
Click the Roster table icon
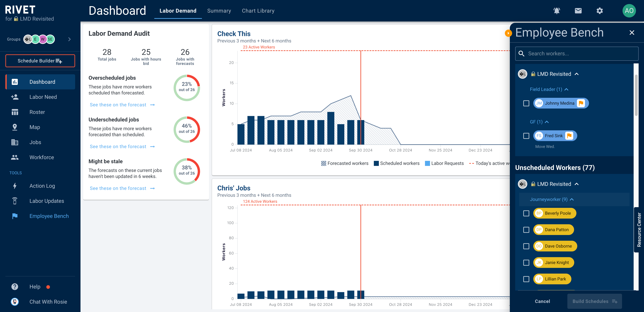[x=15, y=112]
